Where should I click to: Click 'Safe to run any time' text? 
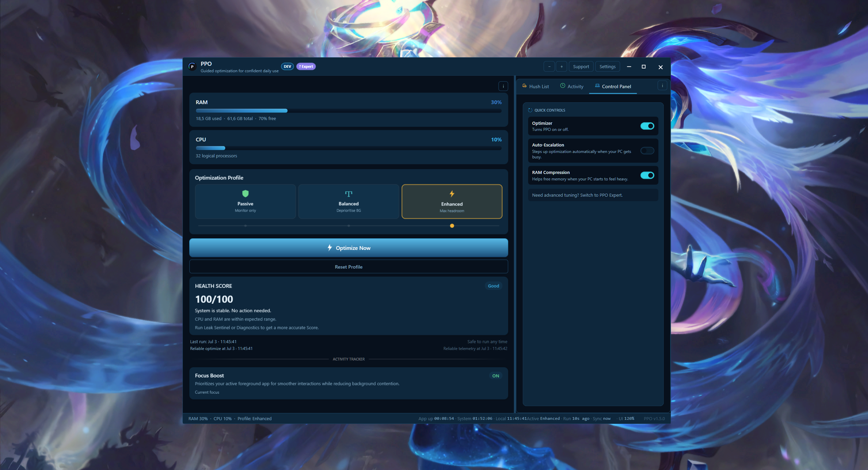coord(487,342)
